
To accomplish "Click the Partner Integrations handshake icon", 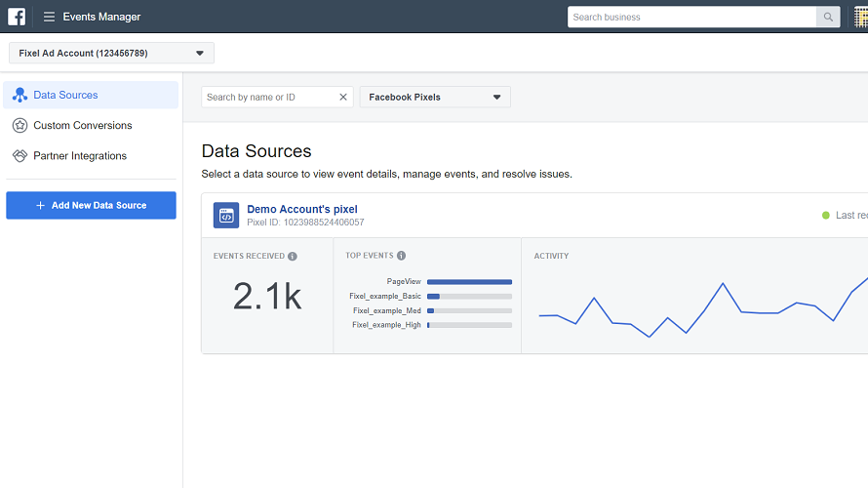I will coord(20,156).
